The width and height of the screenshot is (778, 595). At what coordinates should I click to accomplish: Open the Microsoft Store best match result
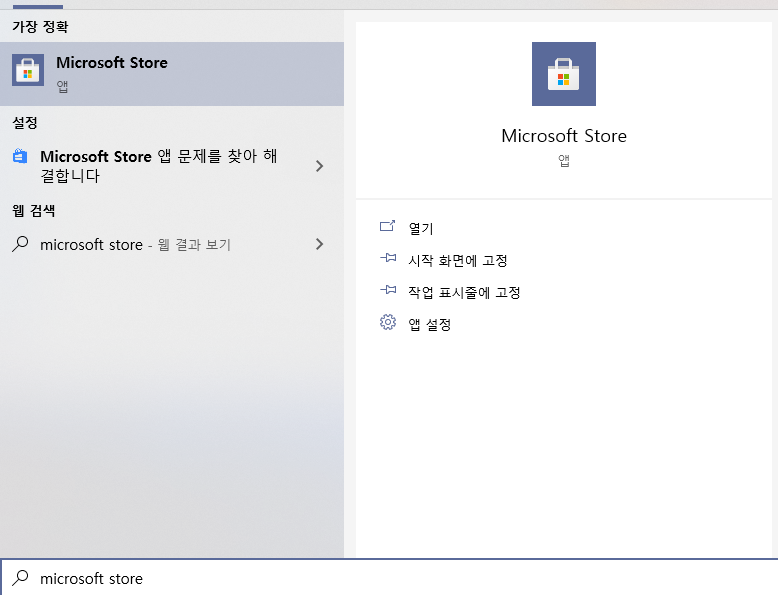coord(172,74)
